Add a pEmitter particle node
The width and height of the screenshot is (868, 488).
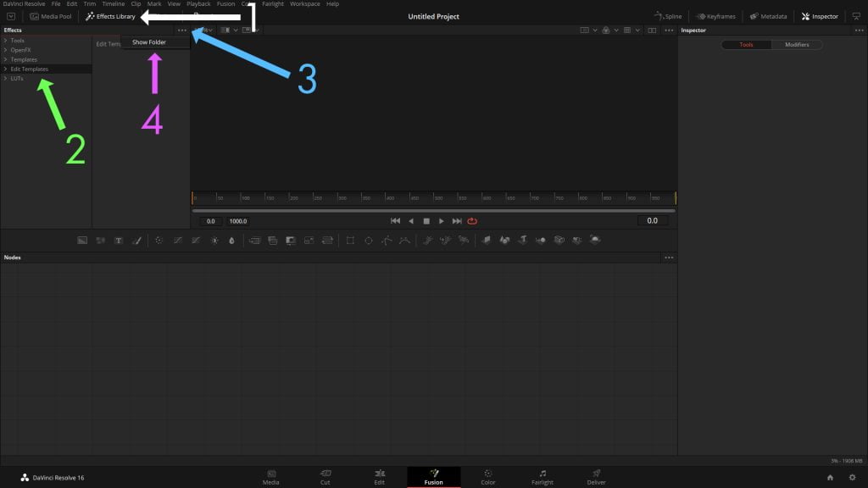click(x=427, y=240)
